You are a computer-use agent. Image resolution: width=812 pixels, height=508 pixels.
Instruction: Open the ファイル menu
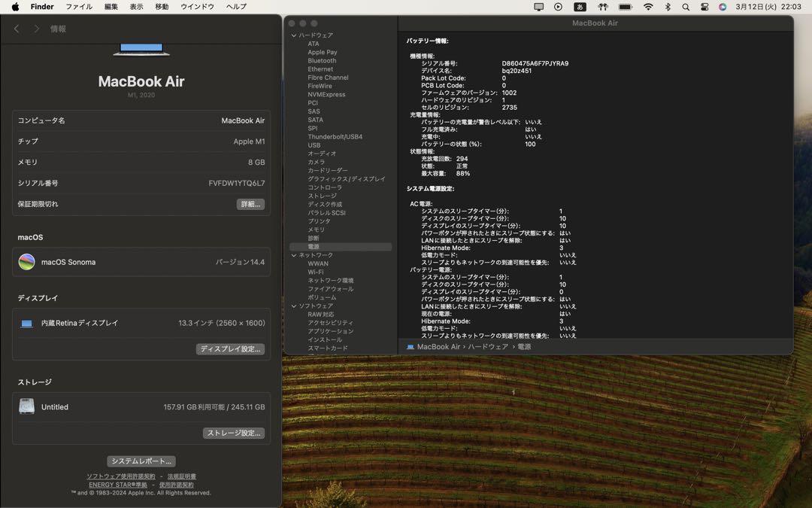coord(79,7)
